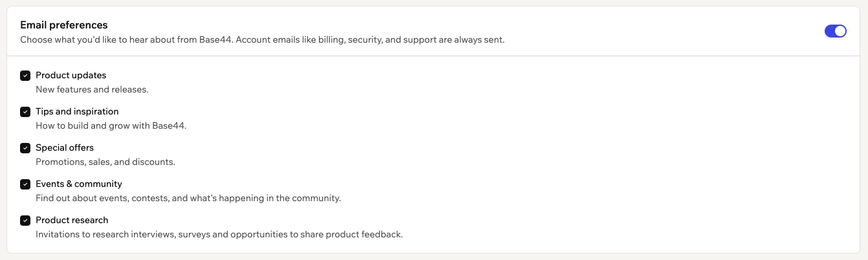Click the Product updates label text
Viewport: 868px width, 260px height.
click(x=71, y=76)
